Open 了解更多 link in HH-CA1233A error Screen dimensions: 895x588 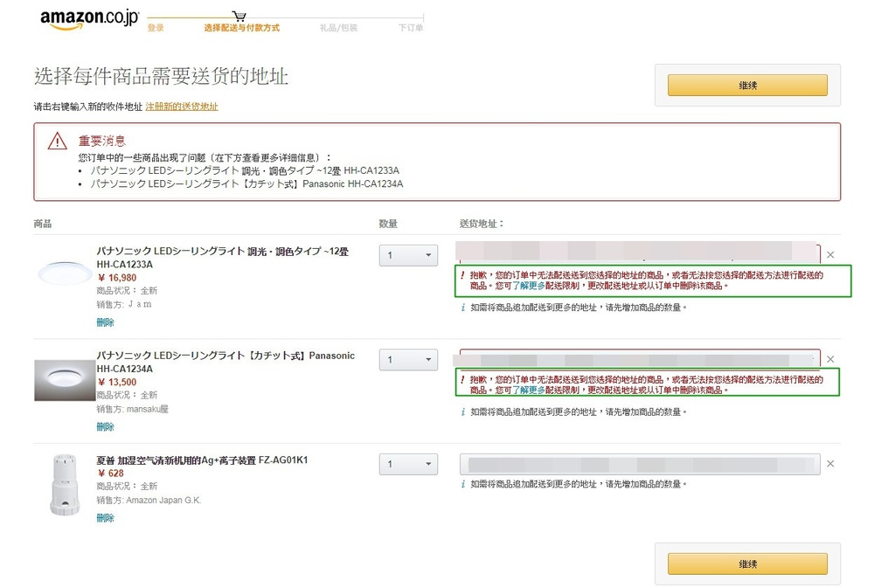[x=529, y=286]
